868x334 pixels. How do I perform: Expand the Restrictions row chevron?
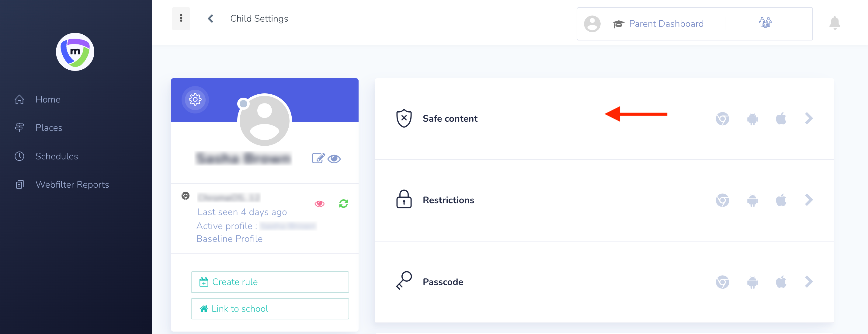pos(808,200)
